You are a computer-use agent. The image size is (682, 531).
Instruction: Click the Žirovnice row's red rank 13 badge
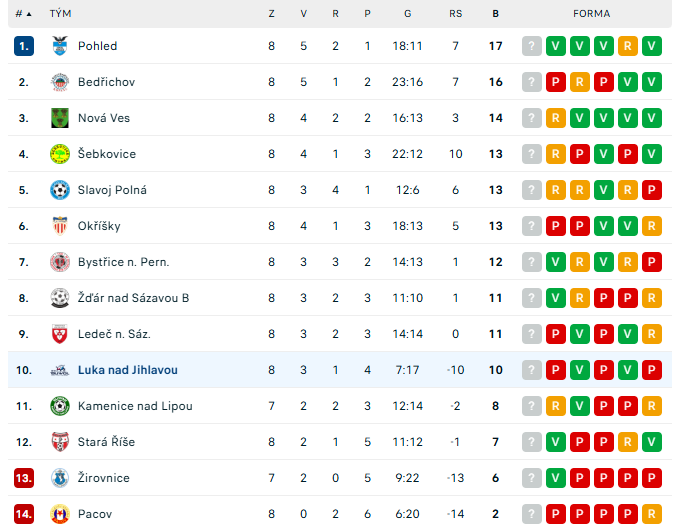(24, 478)
